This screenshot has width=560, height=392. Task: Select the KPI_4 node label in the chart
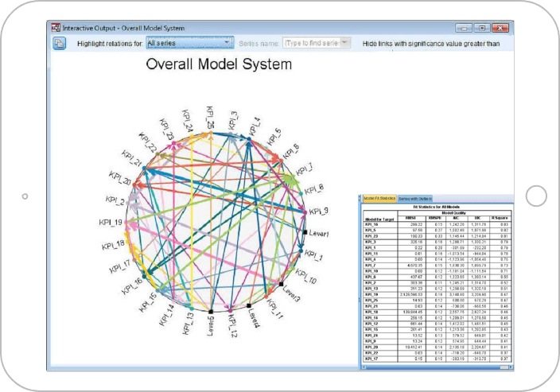255,126
